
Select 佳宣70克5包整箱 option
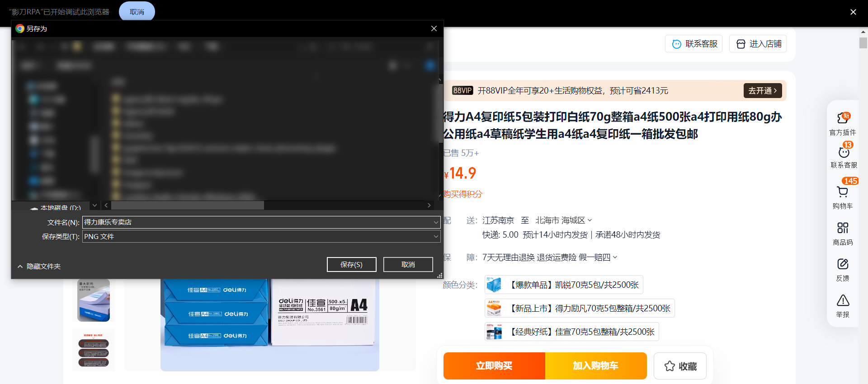(x=571, y=332)
